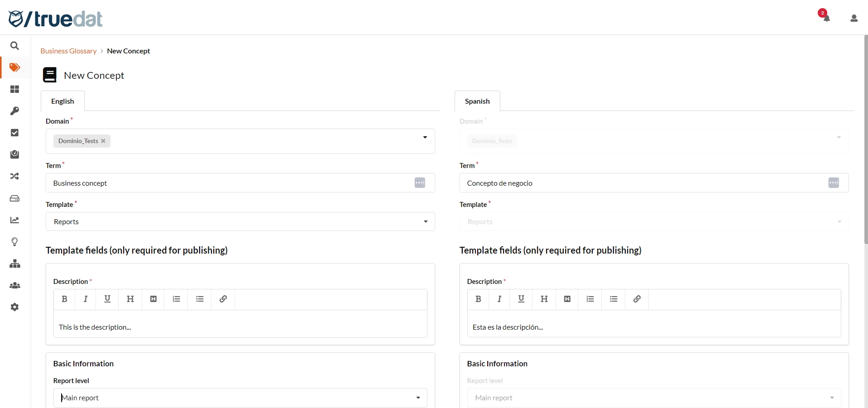868x408 pixels.
Task: Switch to the English tab
Action: pyautogui.click(x=62, y=101)
